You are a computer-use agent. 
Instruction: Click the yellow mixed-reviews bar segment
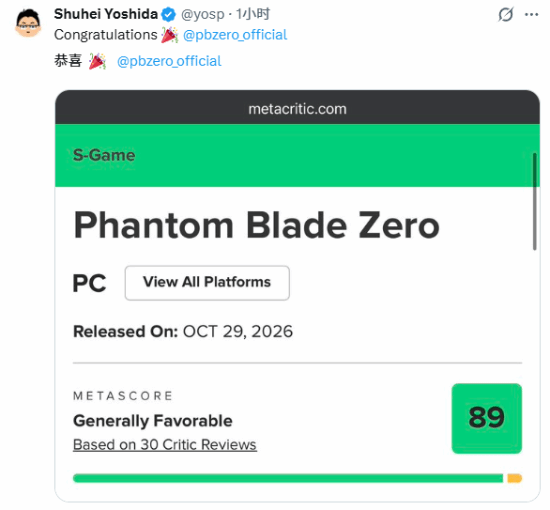515,478
